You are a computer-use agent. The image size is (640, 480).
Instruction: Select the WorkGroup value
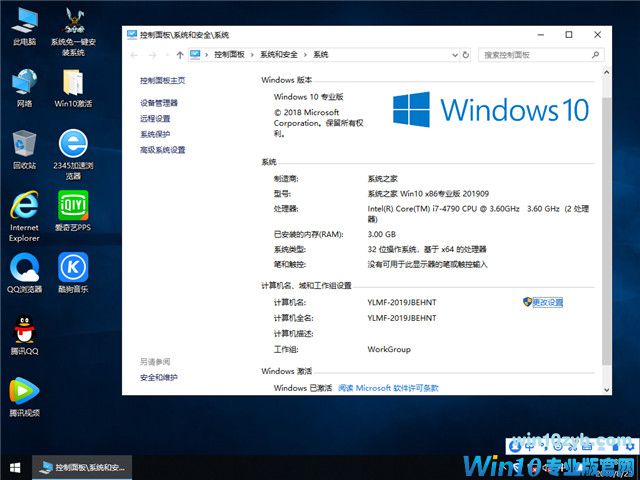[x=389, y=349]
